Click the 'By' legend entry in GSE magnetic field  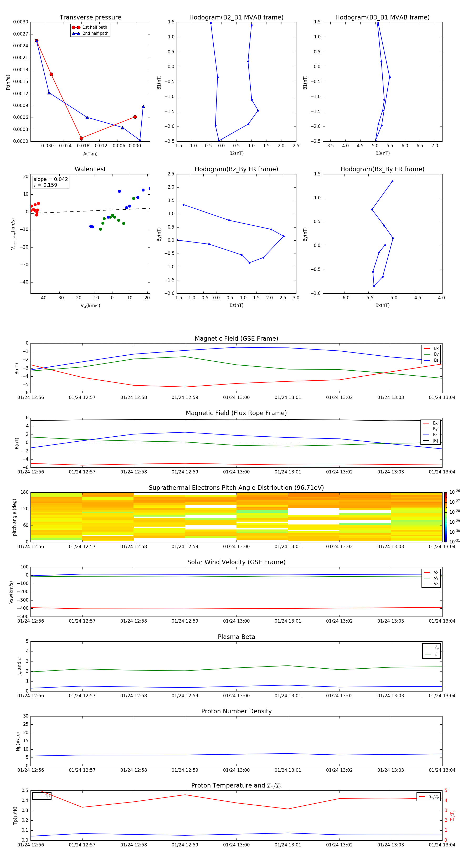[x=431, y=354]
